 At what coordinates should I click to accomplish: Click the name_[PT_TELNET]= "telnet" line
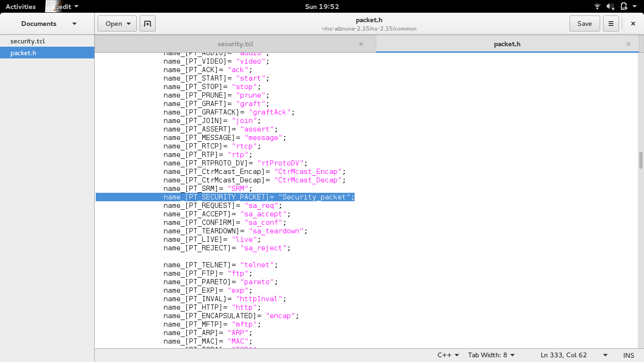[x=221, y=265]
